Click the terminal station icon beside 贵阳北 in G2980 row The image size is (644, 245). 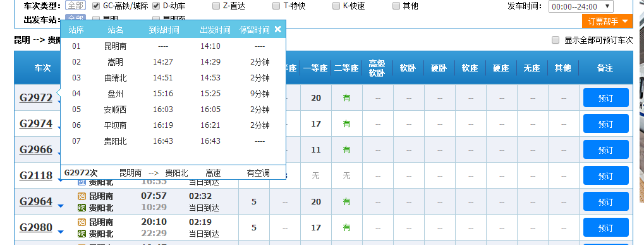pyautogui.click(x=82, y=234)
